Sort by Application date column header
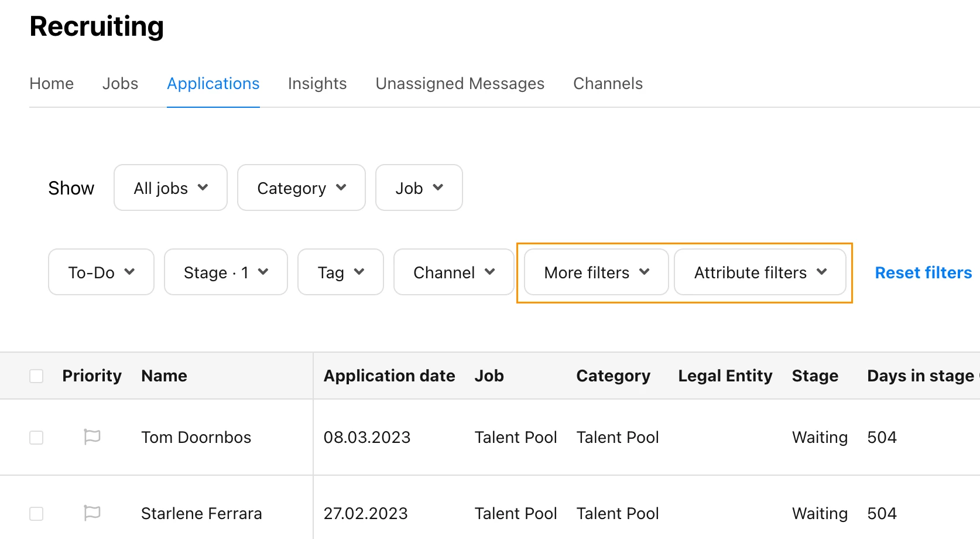 tap(389, 376)
